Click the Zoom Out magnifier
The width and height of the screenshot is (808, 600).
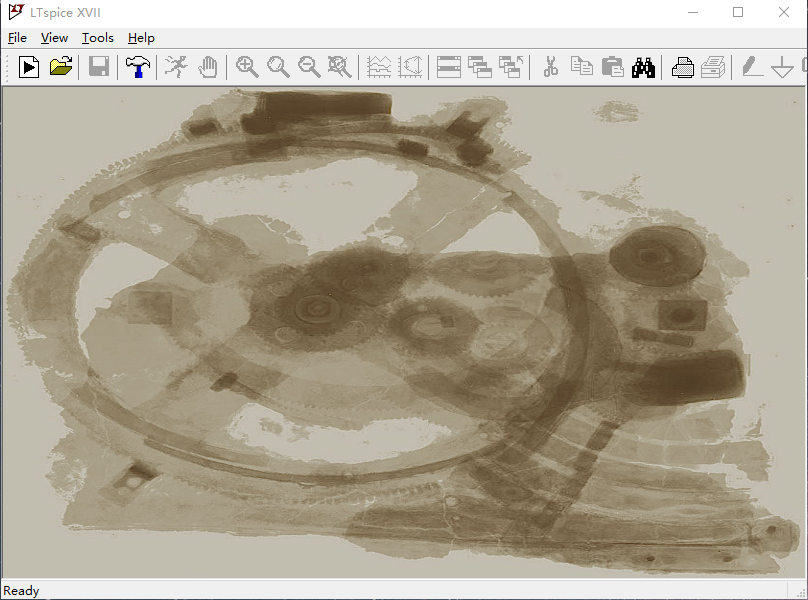(309, 67)
